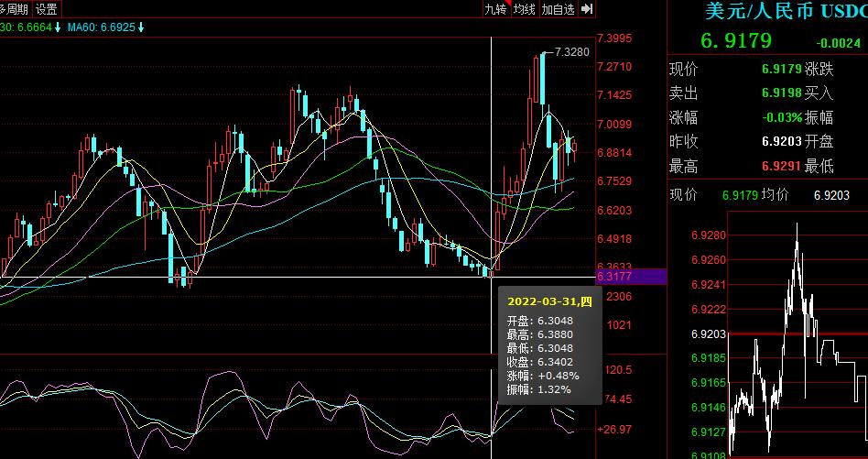Click 最高: 6.3880 in the tooltip
The image size is (868, 459).
539,334
